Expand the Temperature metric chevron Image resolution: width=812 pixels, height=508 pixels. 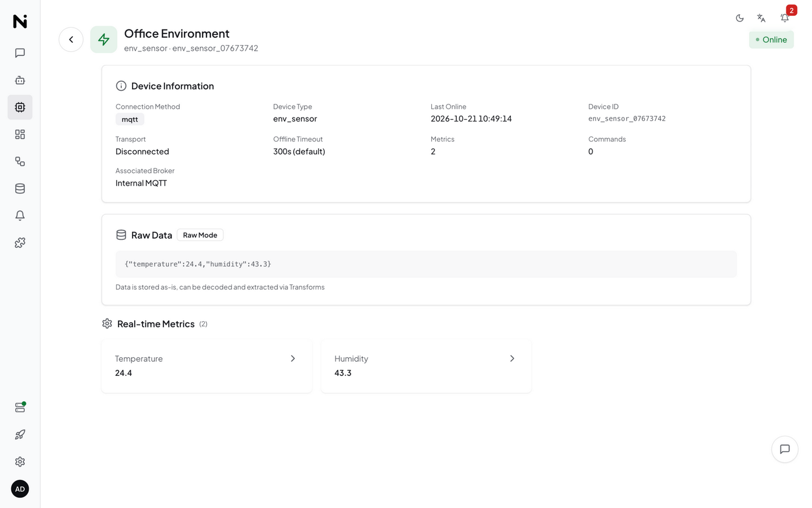[293, 358]
